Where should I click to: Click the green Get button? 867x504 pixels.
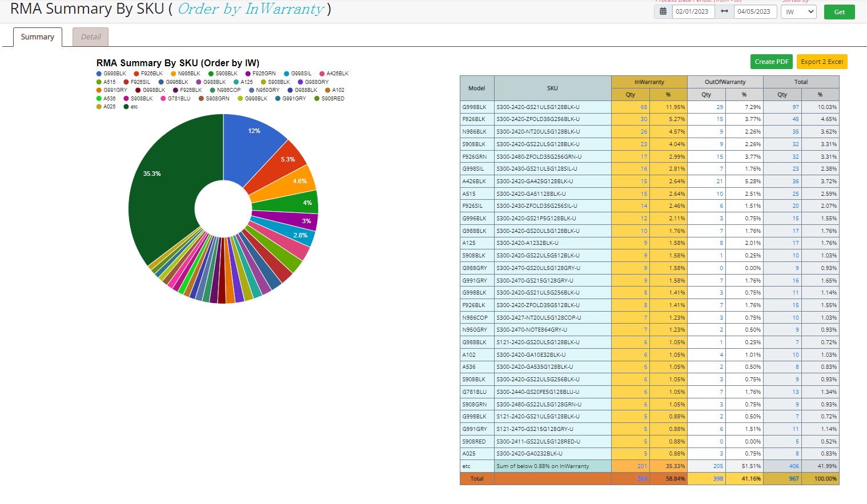pos(840,11)
